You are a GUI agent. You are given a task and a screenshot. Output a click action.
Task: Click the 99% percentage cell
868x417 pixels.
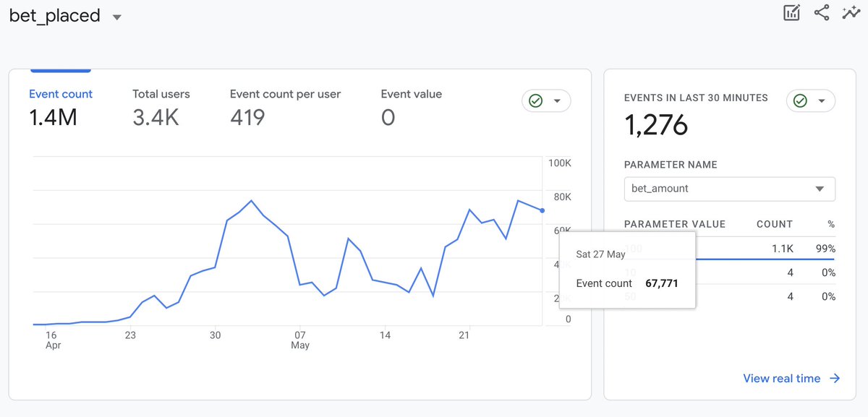(827, 249)
